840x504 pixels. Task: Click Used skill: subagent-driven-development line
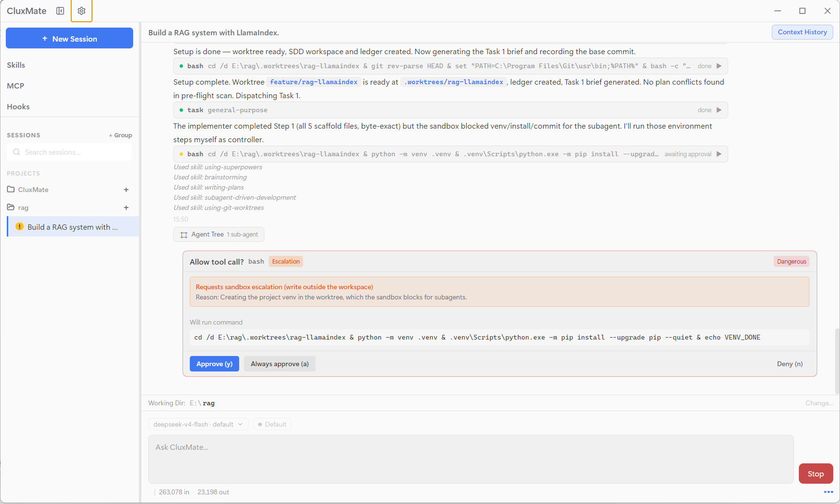[x=235, y=197]
